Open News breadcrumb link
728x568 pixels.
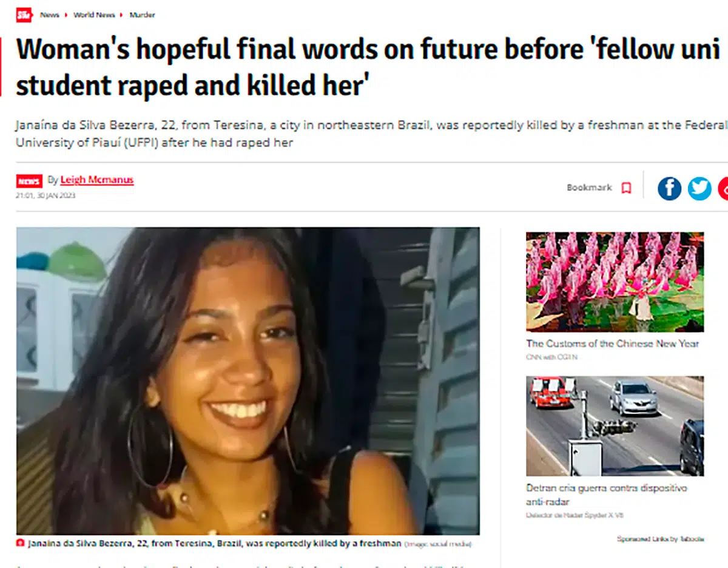tap(50, 15)
